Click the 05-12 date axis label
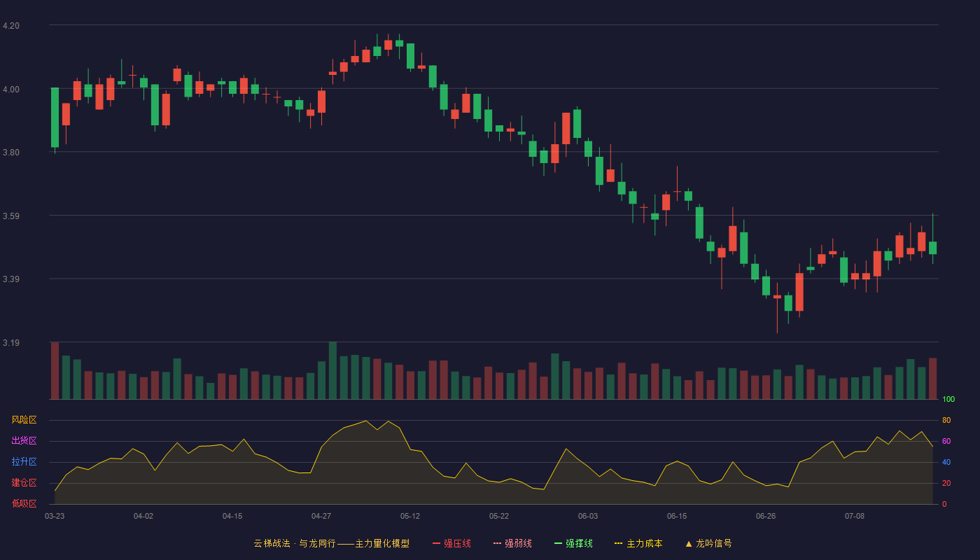 pos(410,516)
